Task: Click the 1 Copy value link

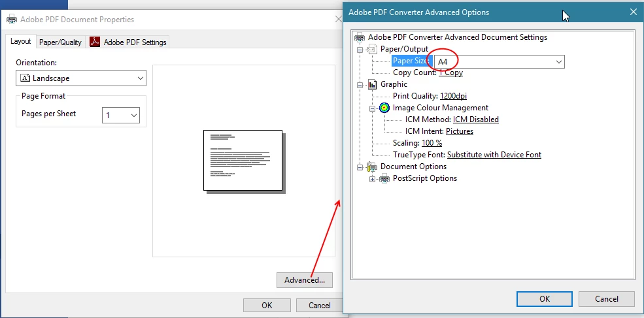Action: click(x=450, y=72)
